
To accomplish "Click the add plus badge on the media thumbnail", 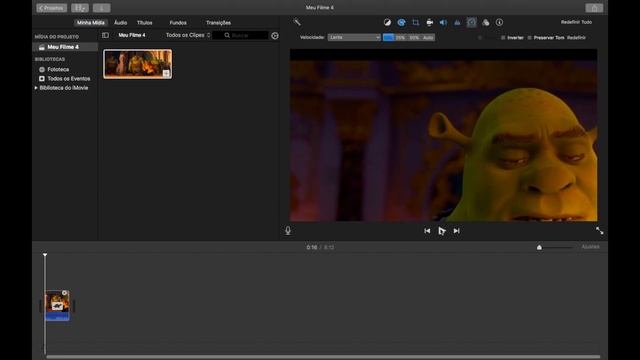I will [x=166, y=73].
